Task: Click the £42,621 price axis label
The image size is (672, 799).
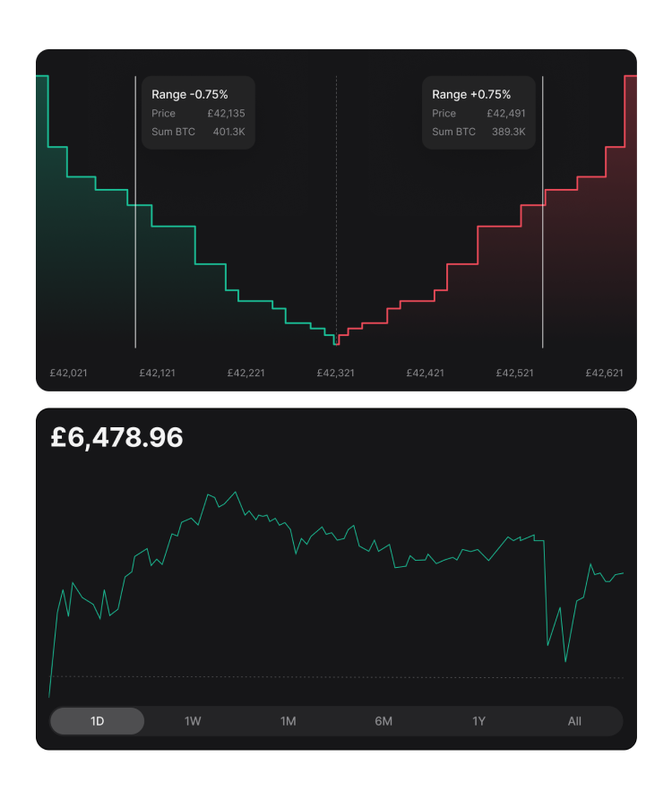Action: [604, 373]
